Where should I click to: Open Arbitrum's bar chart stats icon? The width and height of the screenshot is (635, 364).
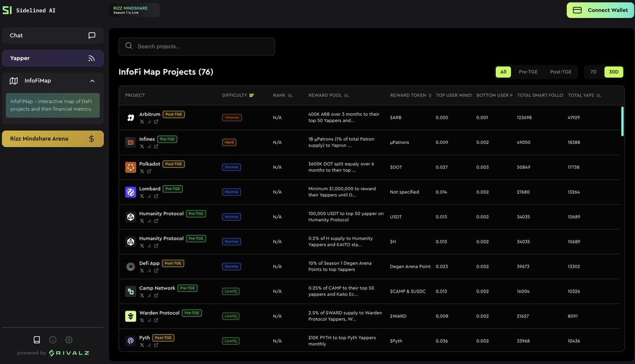tap(149, 122)
